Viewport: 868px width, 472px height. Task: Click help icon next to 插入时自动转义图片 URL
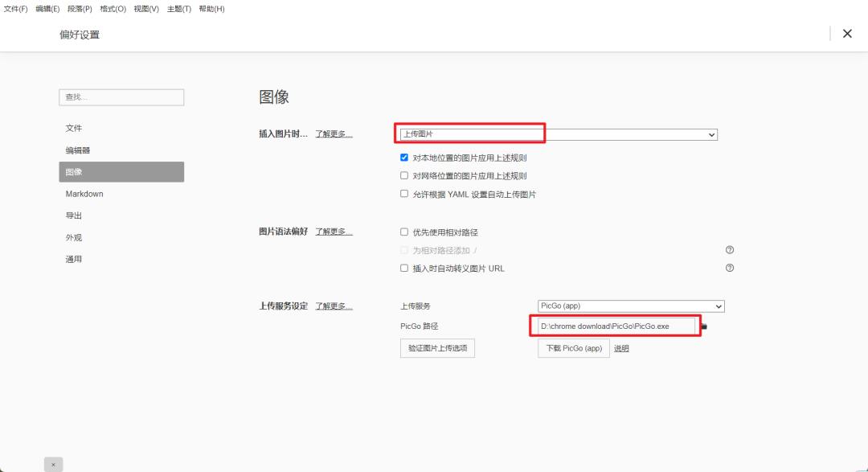730,268
